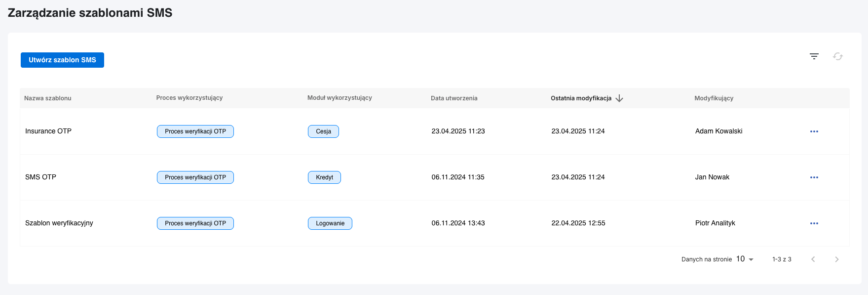Select the Insurance OTP template name
Screen dimensions: 868x295
[x=48, y=131]
